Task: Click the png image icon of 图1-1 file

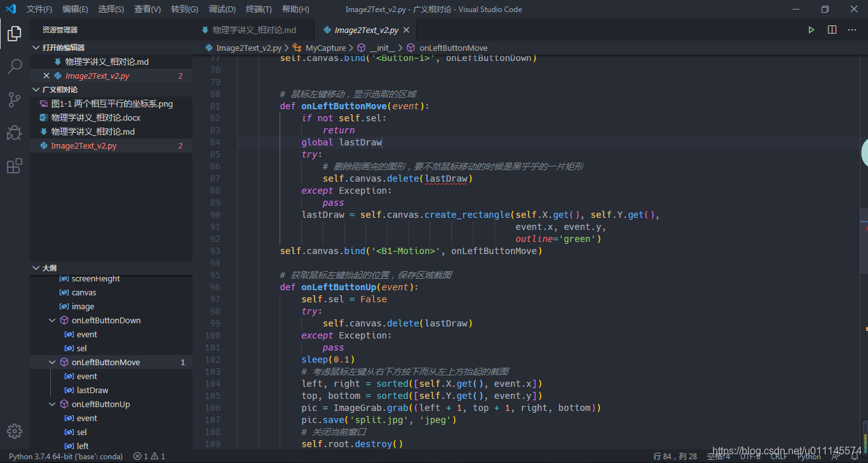Action: click(x=44, y=104)
